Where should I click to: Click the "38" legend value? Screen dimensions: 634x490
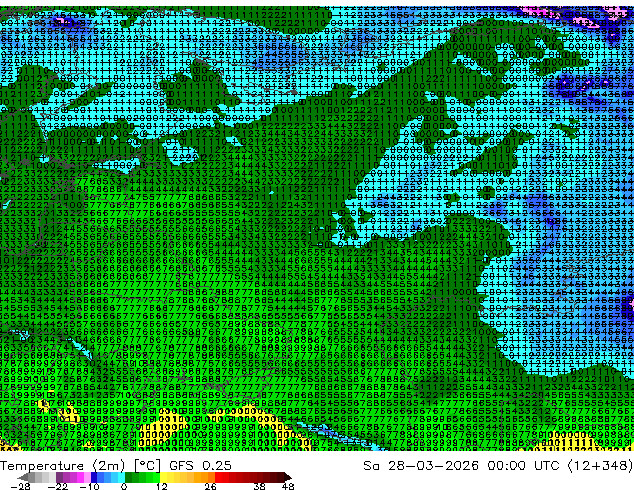[259, 486]
